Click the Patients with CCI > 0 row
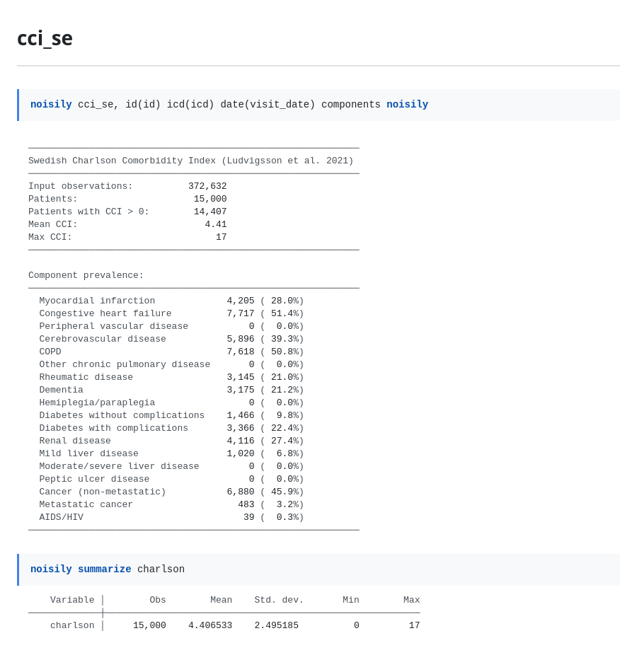The width and height of the screenshot is (637, 672). point(127,212)
